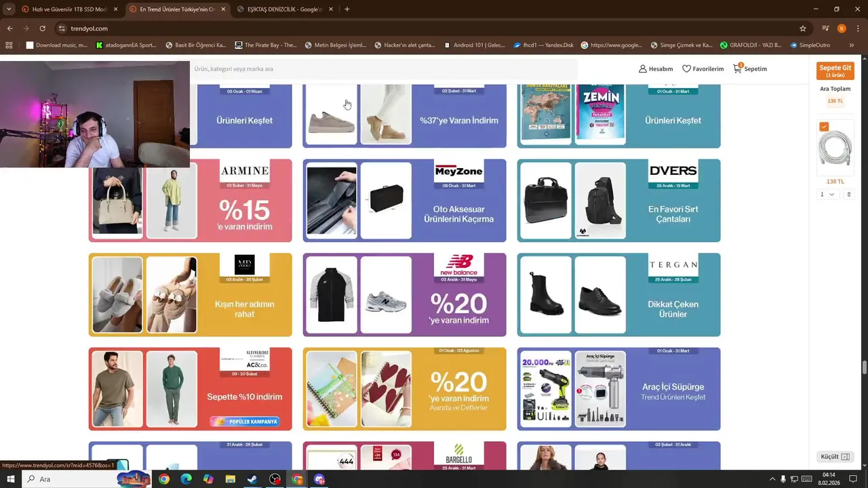The height and width of the screenshot is (488, 868).
Task: Open %37'ye Varan İndirim shoes banner
Action: pyautogui.click(x=404, y=116)
